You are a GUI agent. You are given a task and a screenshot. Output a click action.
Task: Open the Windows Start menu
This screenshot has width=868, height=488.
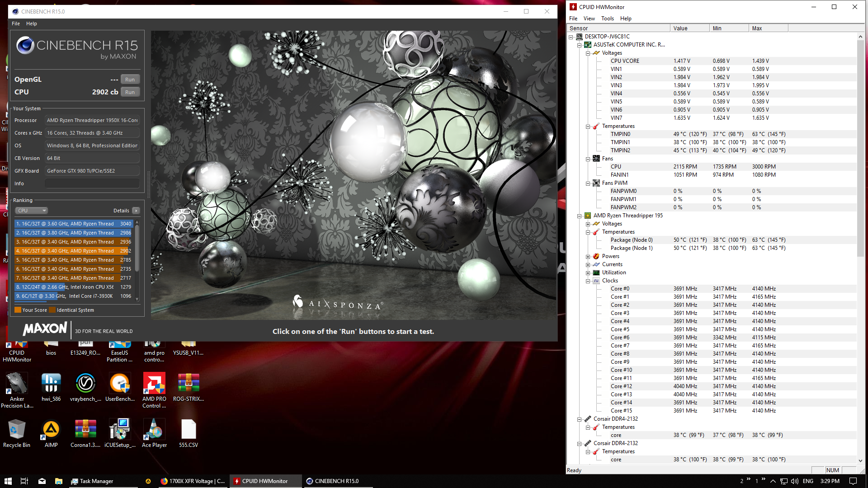(x=8, y=481)
